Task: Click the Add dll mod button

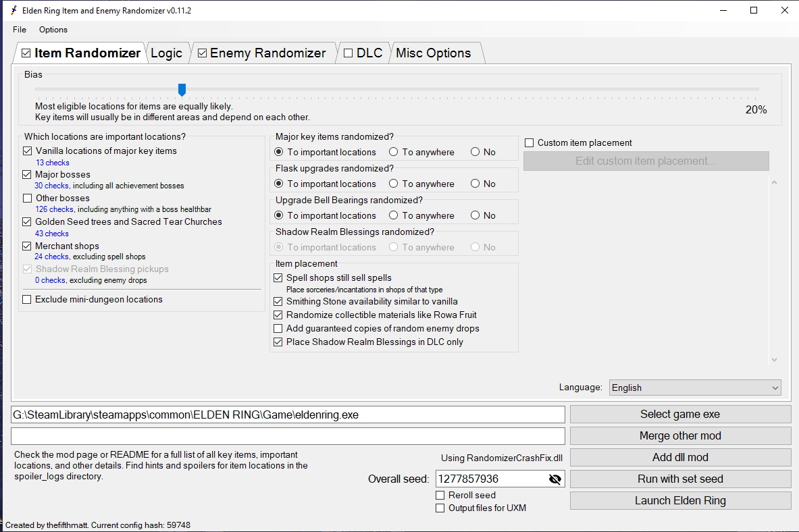Action: tap(680, 458)
